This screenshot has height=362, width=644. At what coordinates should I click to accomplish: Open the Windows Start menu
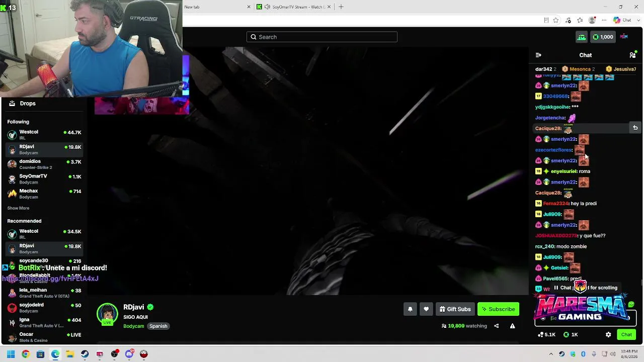click(x=11, y=354)
